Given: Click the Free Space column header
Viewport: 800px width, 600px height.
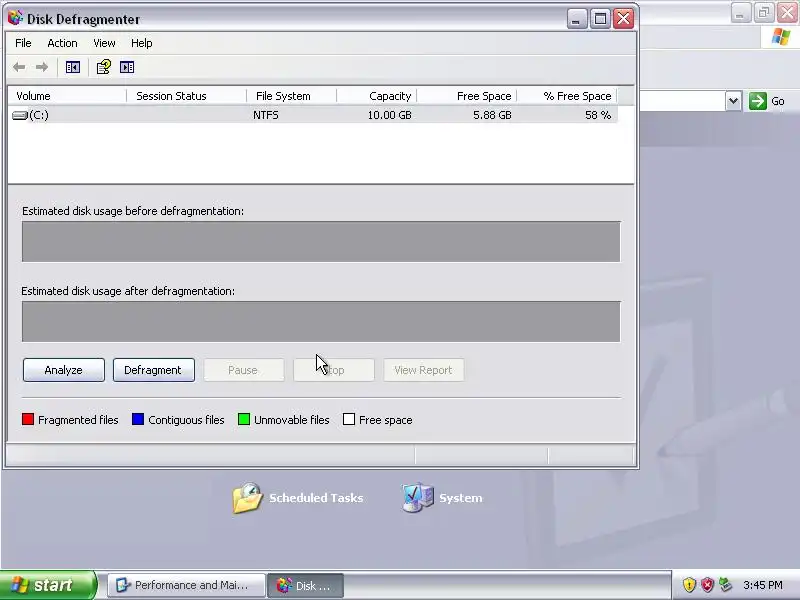Looking at the screenshot, I should [467, 96].
